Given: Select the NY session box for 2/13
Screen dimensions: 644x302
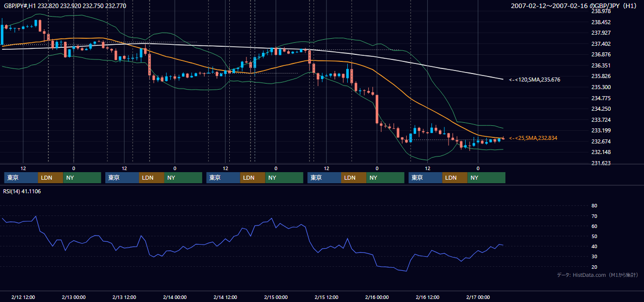Looking at the screenshot, I should 183,178.
